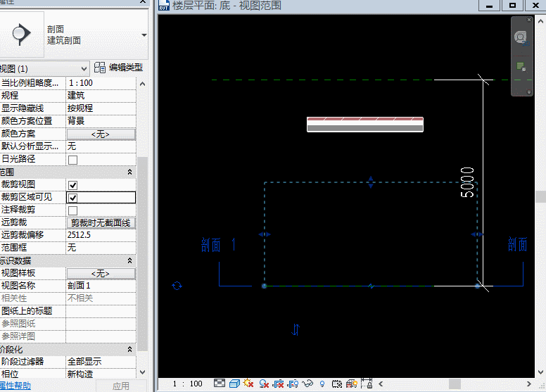546x392 pixels.
Task: Click the 图纸上的标题 empty field
Action: 101,311
